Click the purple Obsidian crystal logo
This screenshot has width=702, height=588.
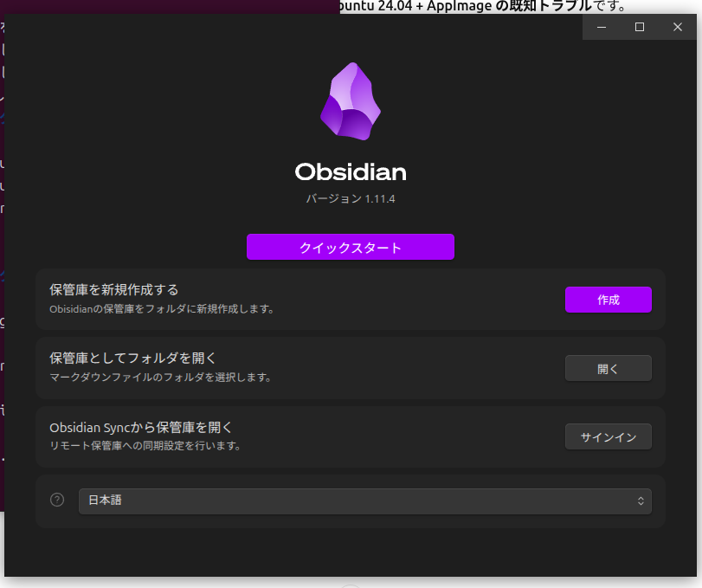tap(351, 101)
